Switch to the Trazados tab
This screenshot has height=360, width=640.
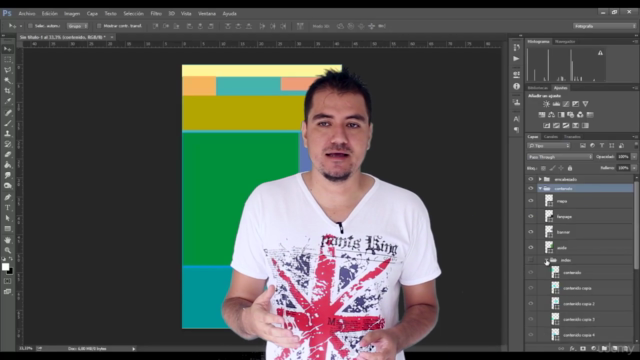(x=572, y=137)
